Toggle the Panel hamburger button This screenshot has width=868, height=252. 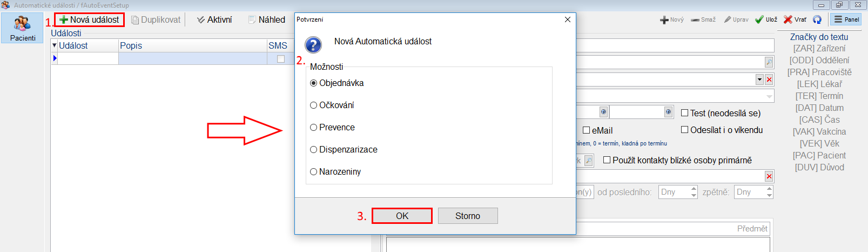(846, 19)
